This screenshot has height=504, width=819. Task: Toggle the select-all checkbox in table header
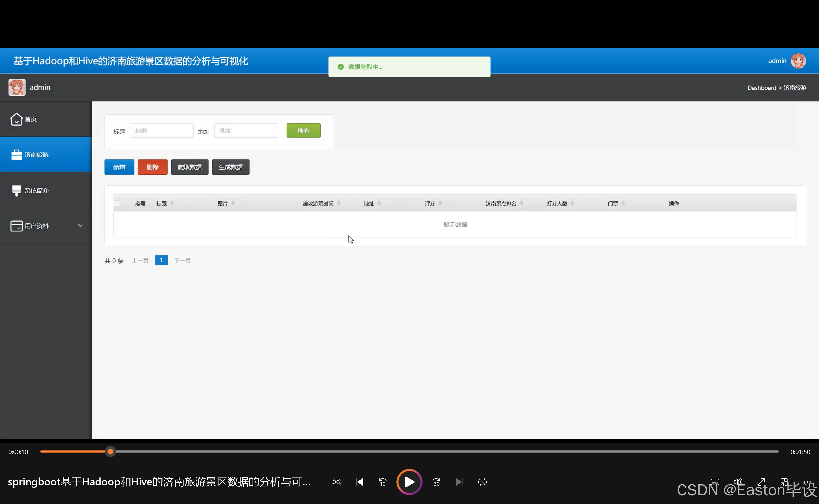[117, 203]
